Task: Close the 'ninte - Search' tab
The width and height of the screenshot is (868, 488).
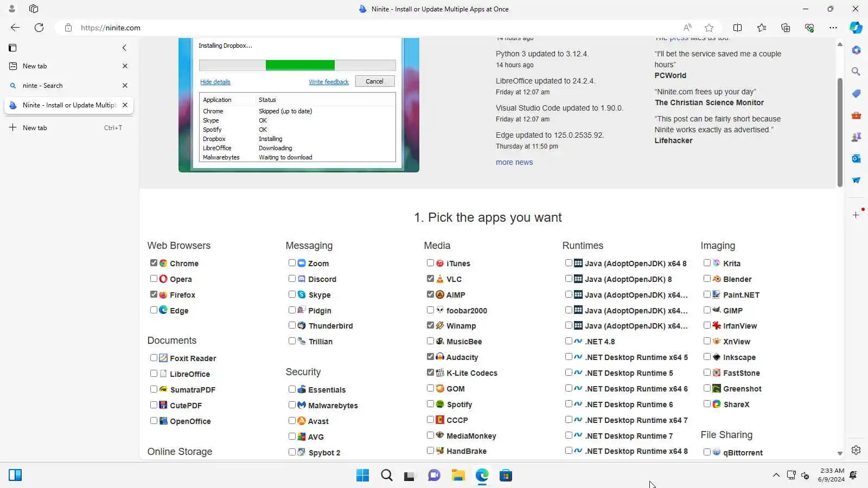Action: [125, 86]
